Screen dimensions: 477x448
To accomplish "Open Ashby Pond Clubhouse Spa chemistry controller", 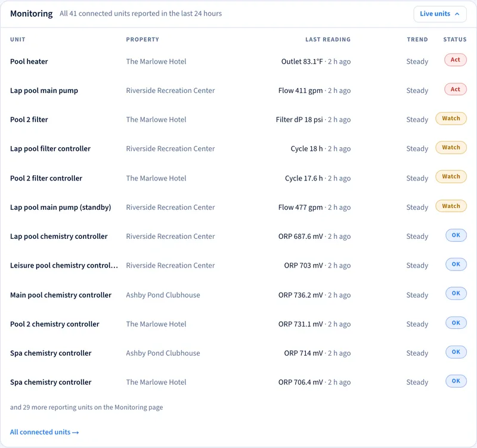I will click(238, 353).
